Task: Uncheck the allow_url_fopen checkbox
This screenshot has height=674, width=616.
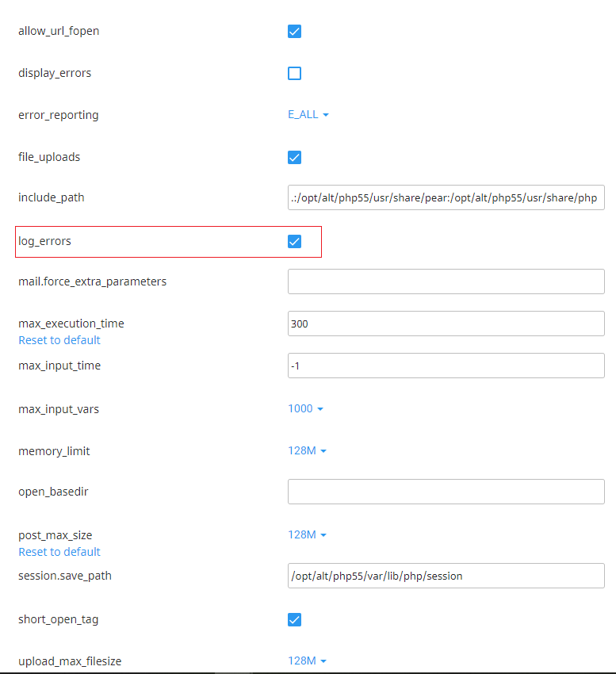Action: (294, 32)
